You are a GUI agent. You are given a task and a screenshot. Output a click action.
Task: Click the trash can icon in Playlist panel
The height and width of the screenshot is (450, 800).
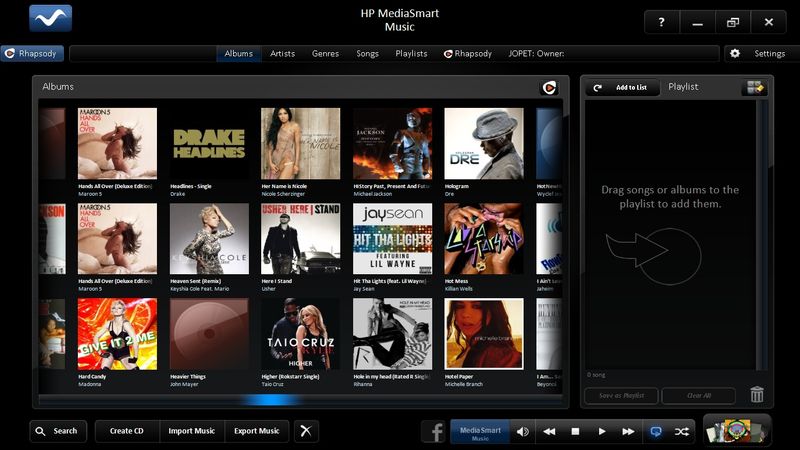757,394
